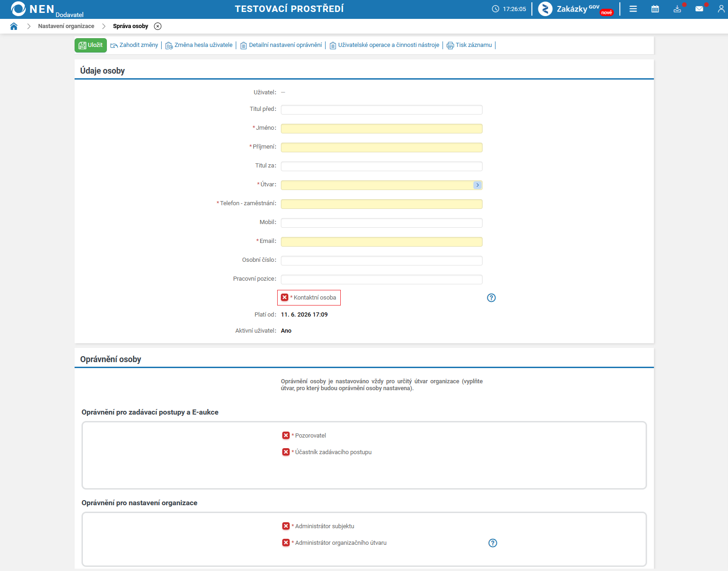The image size is (728, 571).
Task: Click the NEN logo icon
Action: (18, 9)
